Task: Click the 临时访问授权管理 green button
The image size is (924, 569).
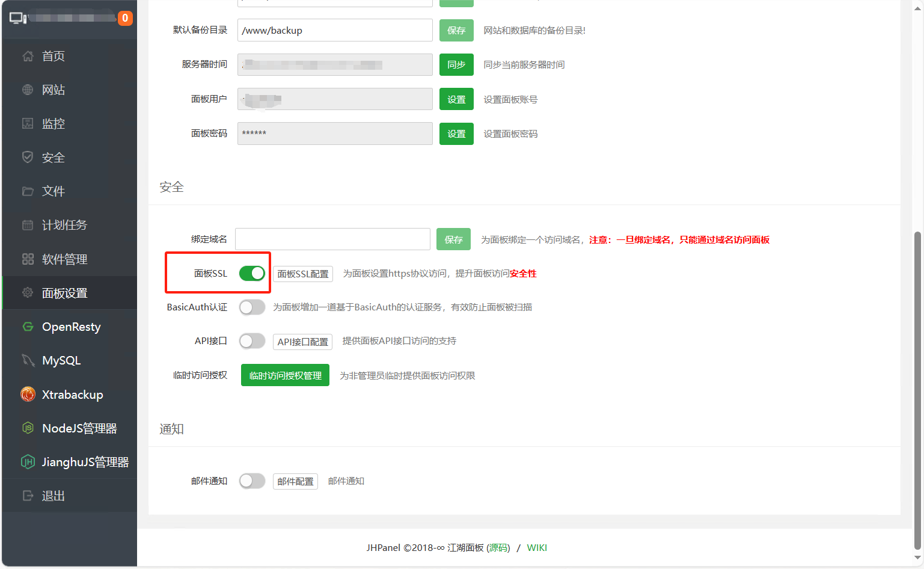Action: tap(285, 375)
